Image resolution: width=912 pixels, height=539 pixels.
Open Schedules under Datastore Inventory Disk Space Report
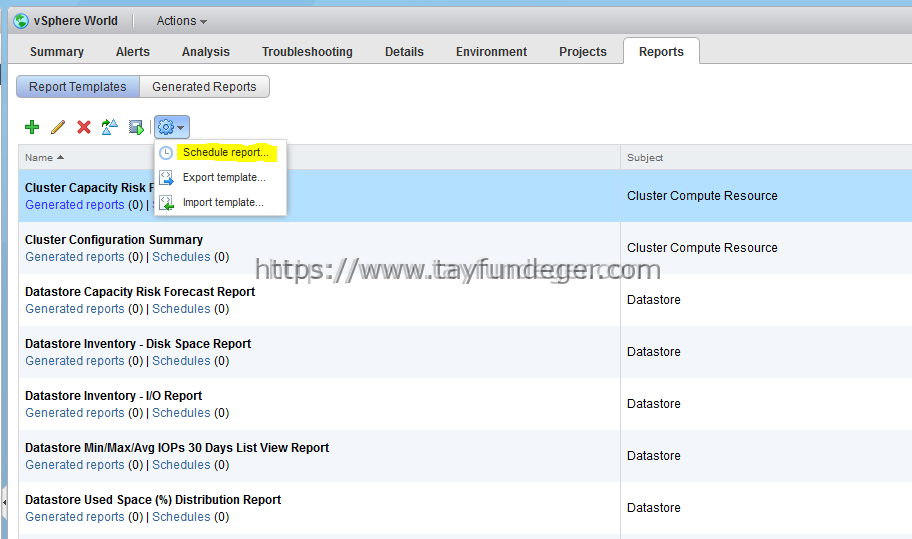[x=181, y=361]
